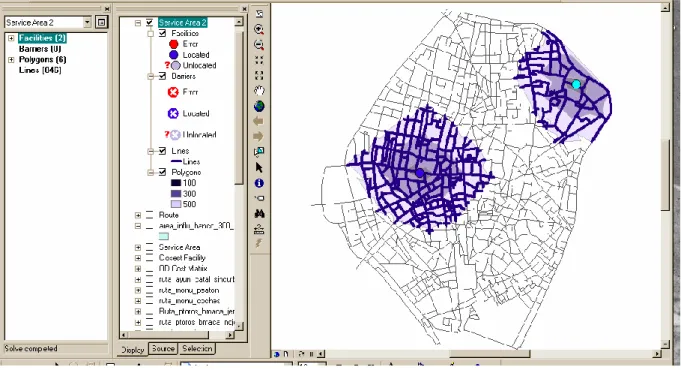The height and width of the screenshot is (370, 681).
Task: Switch to the Source tab
Action: tap(163, 349)
